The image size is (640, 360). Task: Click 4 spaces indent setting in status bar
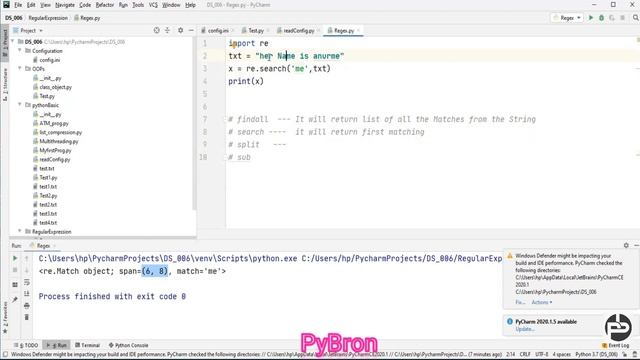(562, 355)
